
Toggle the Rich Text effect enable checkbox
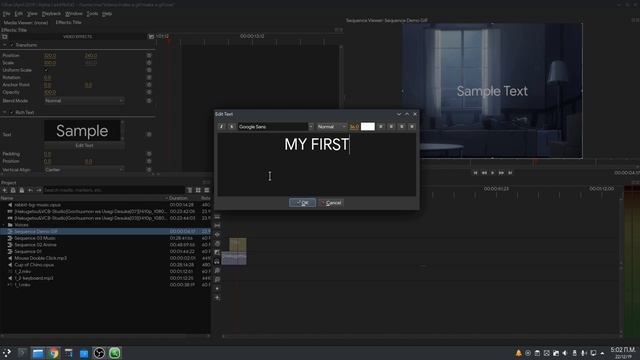(x=12, y=112)
